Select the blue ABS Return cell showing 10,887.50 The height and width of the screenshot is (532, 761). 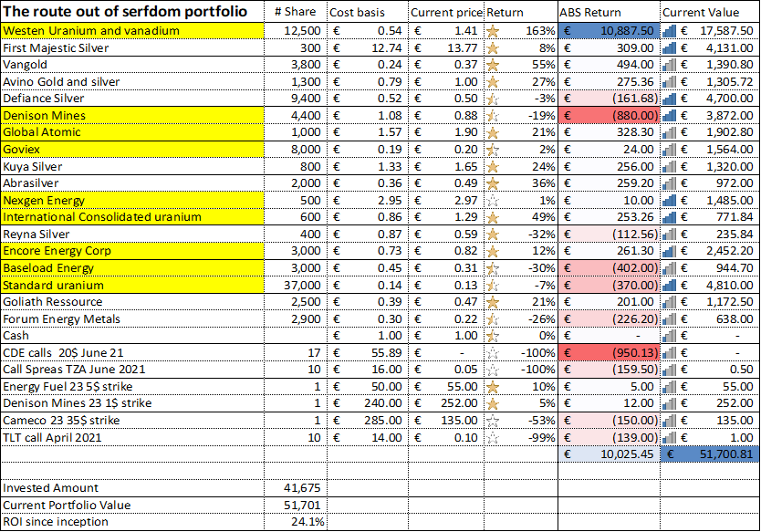pyautogui.click(x=610, y=31)
